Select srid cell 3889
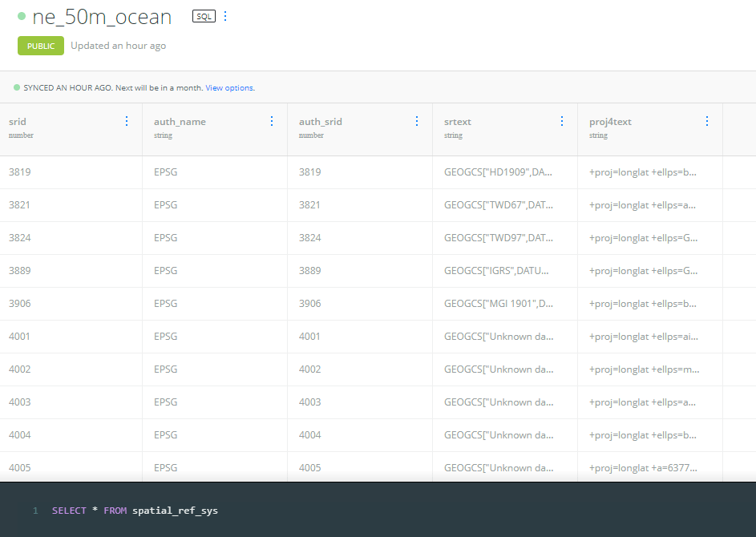Viewport: 756px width, 537px height. (71, 270)
